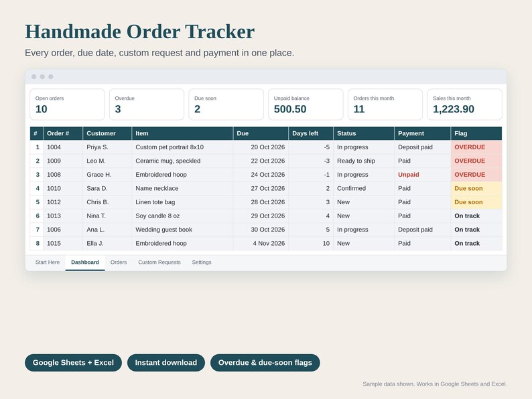
Task: Click the red Unpaid payment cell
Action: (422, 175)
